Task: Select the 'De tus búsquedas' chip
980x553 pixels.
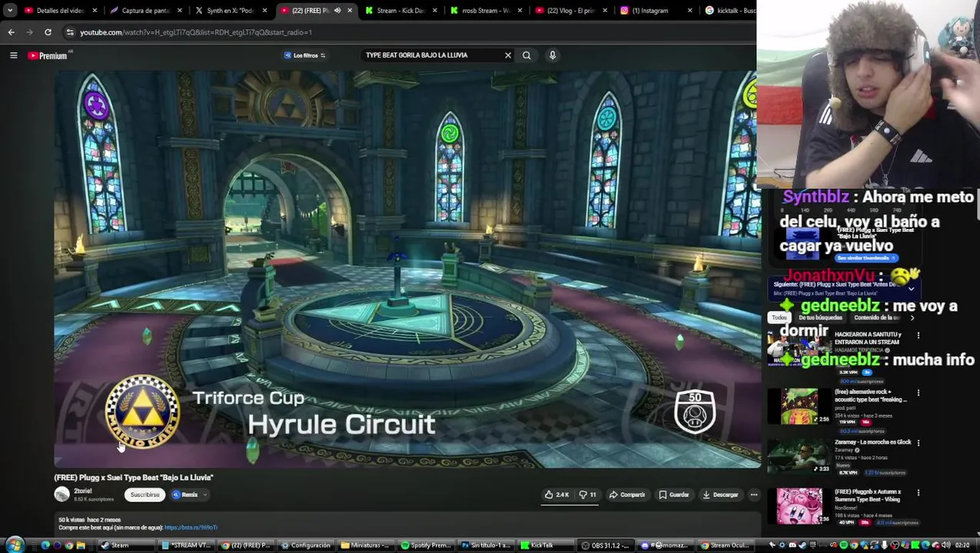Action: [x=819, y=317]
